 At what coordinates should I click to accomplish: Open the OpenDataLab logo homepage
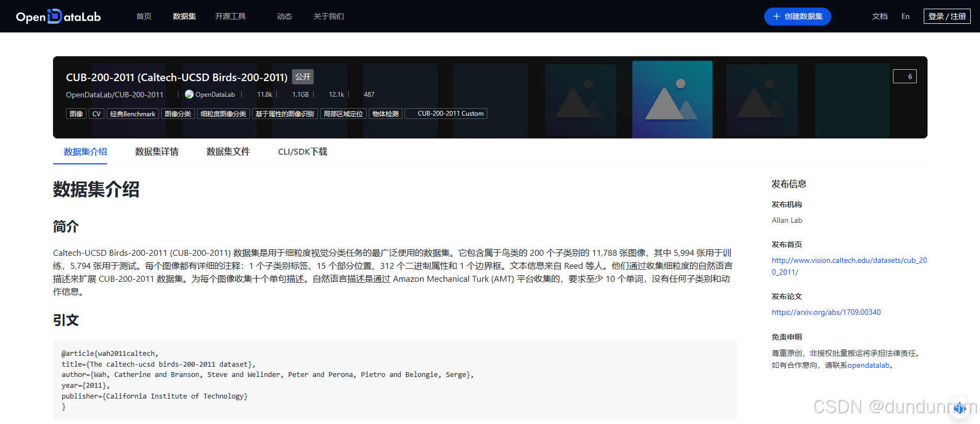pos(58,17)
